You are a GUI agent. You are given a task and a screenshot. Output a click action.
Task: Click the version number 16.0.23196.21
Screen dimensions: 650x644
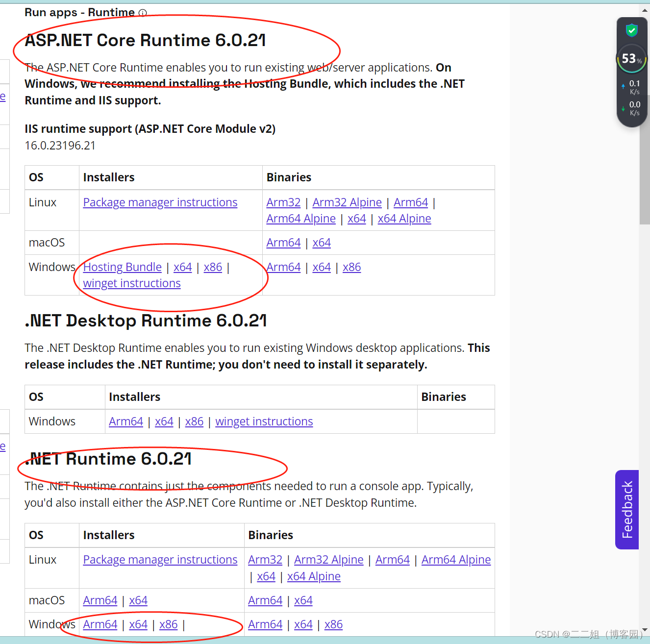click(x=60, y=146)
